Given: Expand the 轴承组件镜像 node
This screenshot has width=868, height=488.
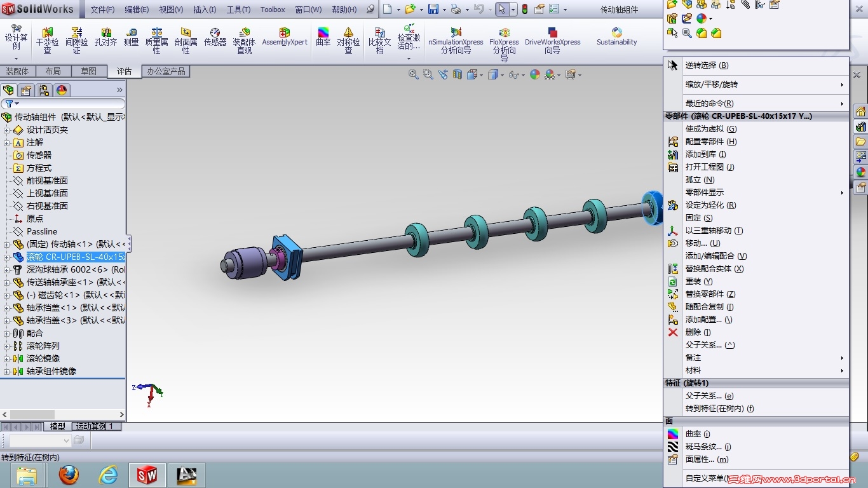Looking at the screenshot, I should [7, 371].
